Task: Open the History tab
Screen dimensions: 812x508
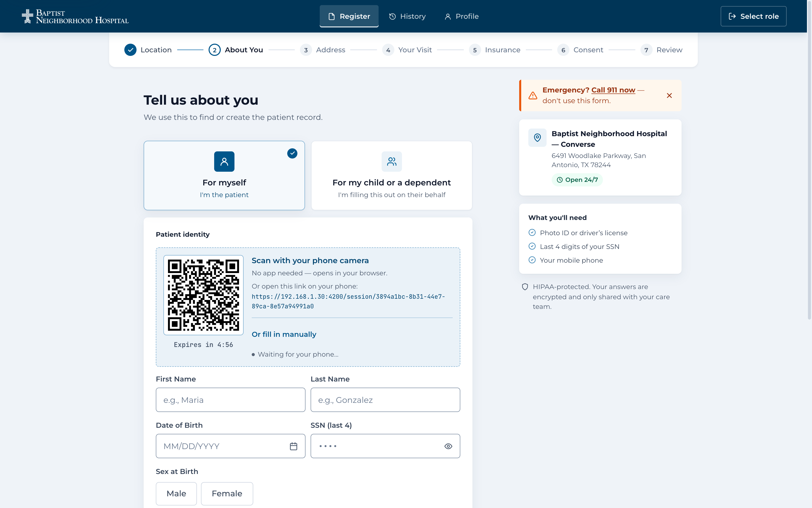Action: (x=407, y=16)
